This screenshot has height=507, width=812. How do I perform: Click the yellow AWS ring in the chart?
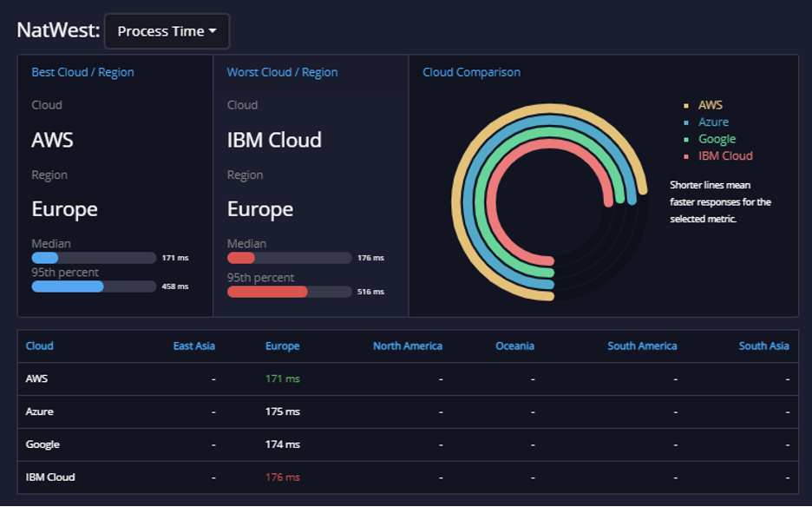click(x=456, y=202)
